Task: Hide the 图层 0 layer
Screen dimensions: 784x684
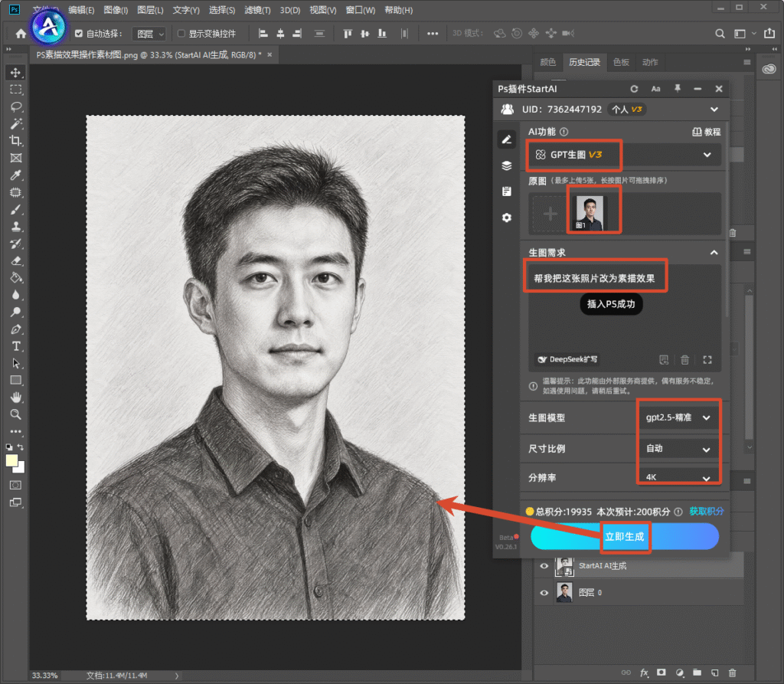Action: pyautogui.click(x=544, y=593)
